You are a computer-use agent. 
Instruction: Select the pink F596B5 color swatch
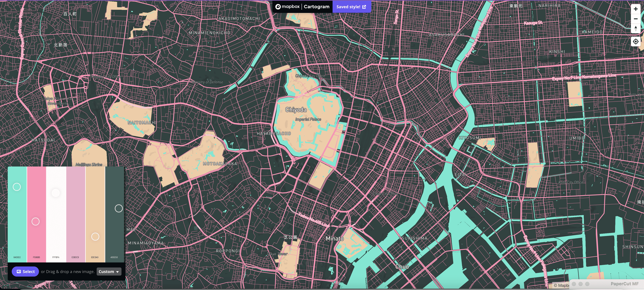pos(37,213)
